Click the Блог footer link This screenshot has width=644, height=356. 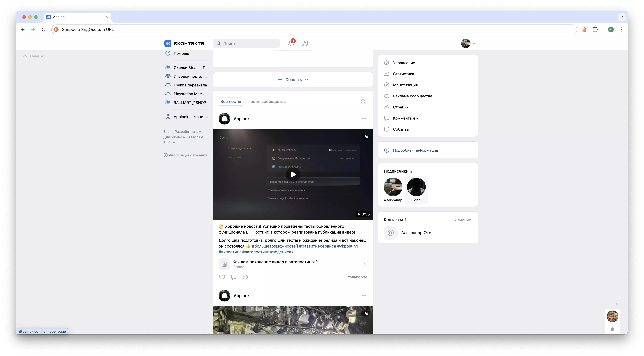point(167,132)
